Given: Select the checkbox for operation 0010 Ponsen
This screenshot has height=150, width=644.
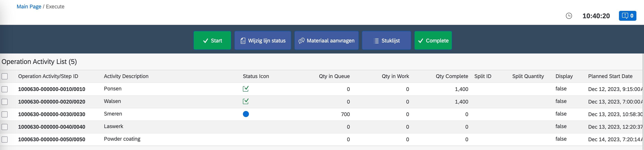Looking at the screenshot, I should 5,89.
